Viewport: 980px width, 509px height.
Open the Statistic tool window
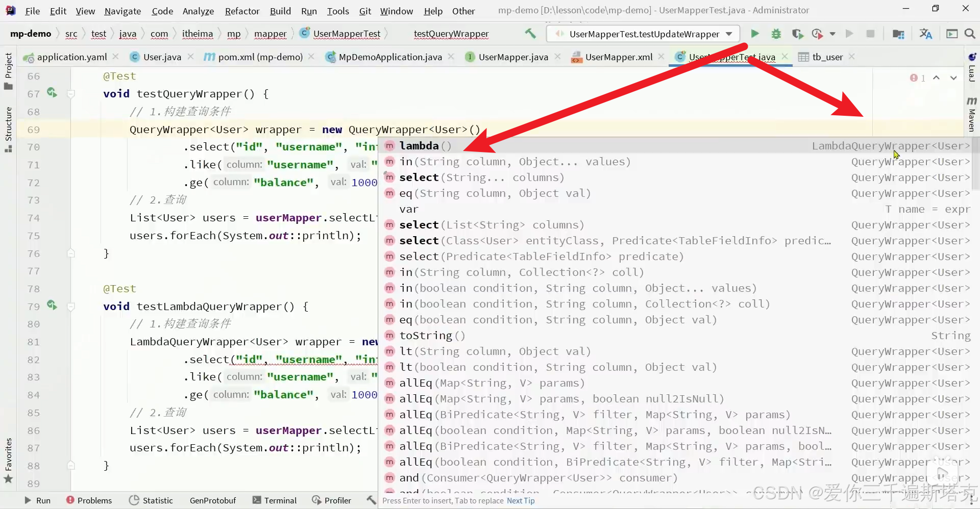151,500
